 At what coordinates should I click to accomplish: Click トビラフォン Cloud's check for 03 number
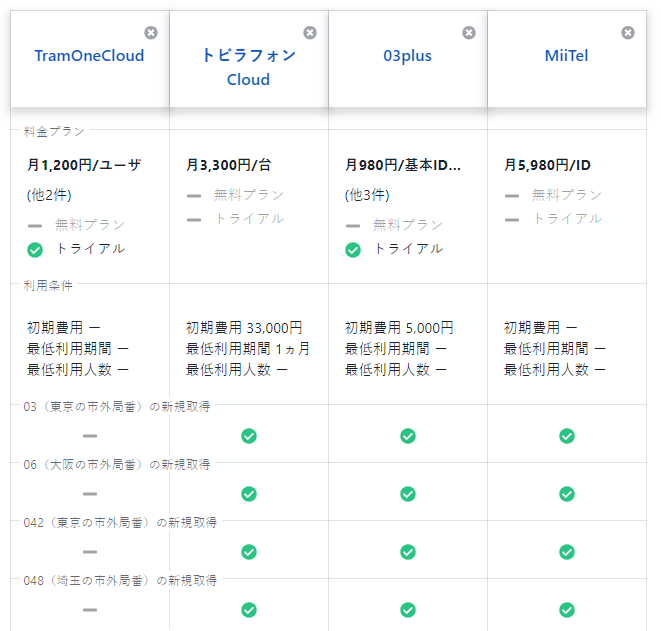click(249, 436)
